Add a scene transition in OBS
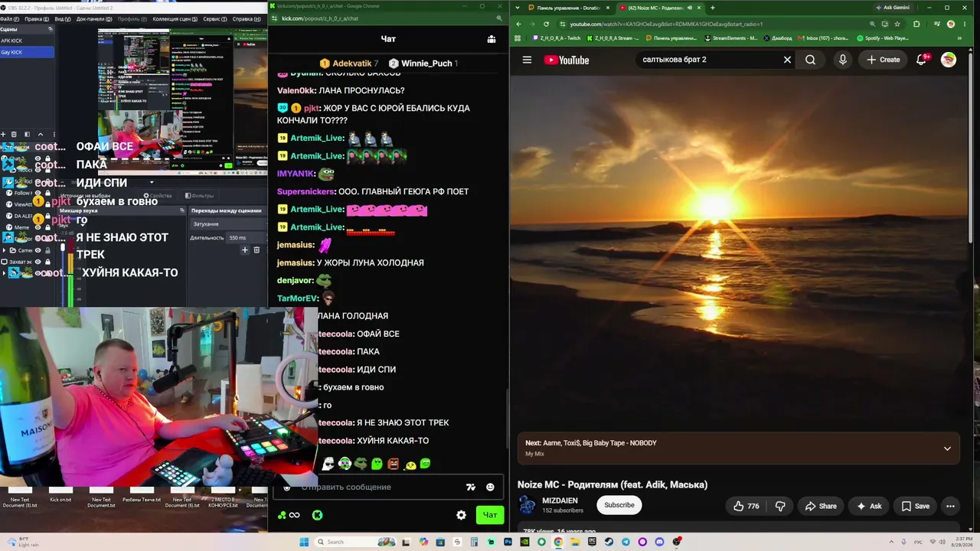The width and height of the screenshot is (980, 551). click(245, 249)
